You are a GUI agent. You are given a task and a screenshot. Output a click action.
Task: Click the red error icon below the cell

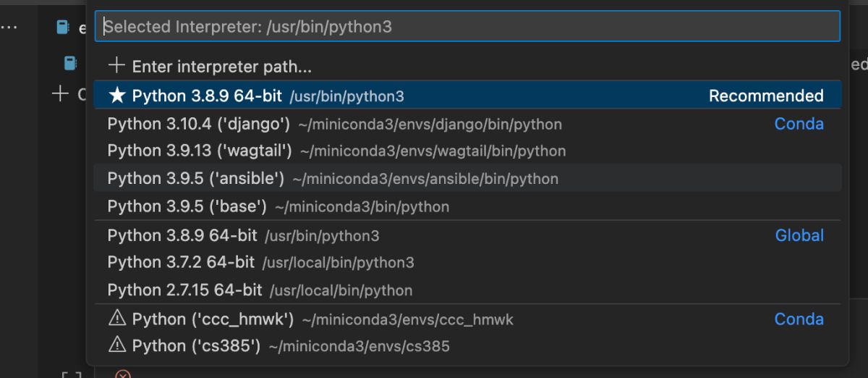pos(123,374)
